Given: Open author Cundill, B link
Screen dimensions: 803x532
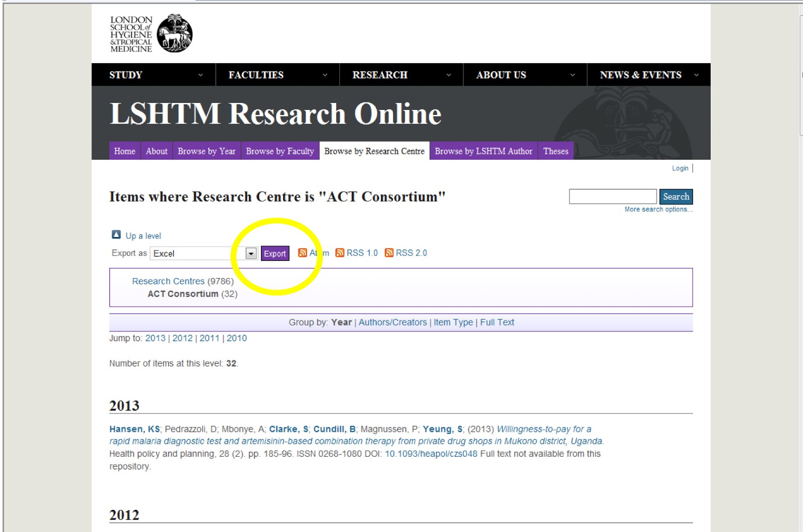Looking at the screenshot, I should click(335, 429).
